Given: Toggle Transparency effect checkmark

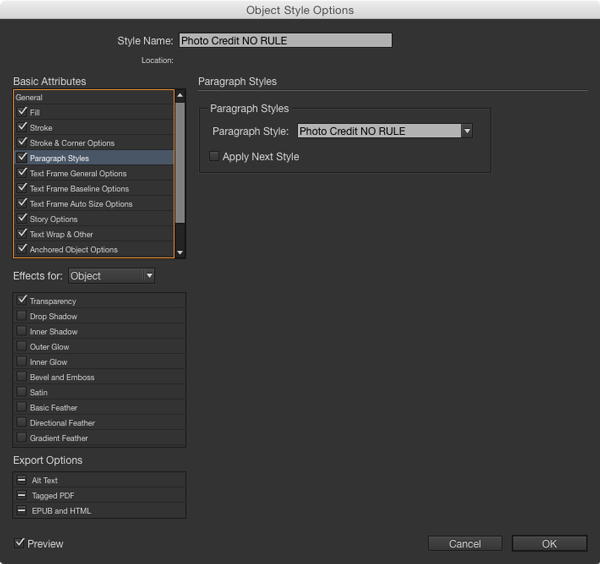Looking at the screenshot, I should point(22,300).
